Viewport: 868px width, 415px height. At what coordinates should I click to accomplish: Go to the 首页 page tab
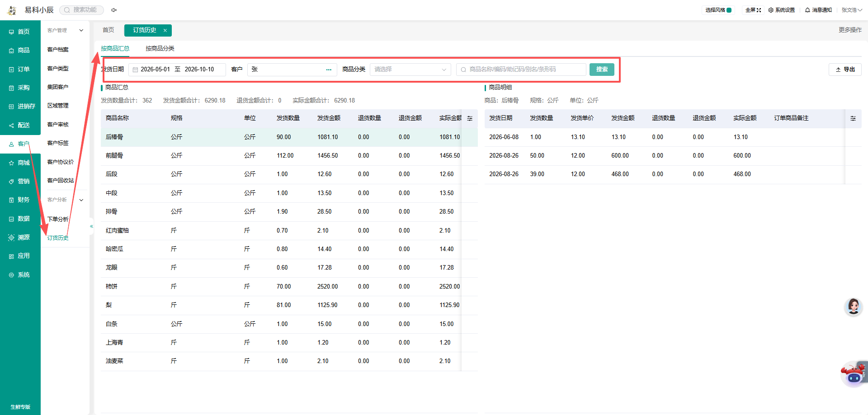point(108,30)
